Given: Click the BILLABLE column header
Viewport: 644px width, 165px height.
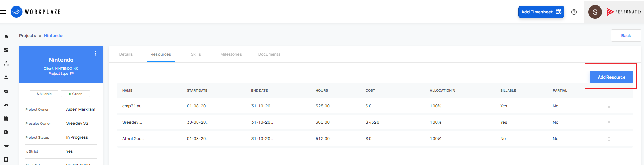Looking at the screenshot, I should click(x=508, y=91).
